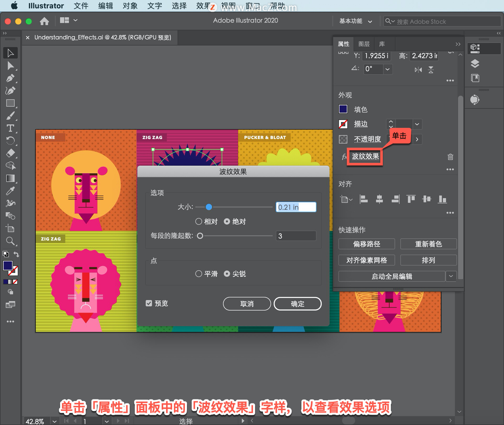Click the 确定 button
The width and height of the screenshot is (504, 425).
coord(297,304)
